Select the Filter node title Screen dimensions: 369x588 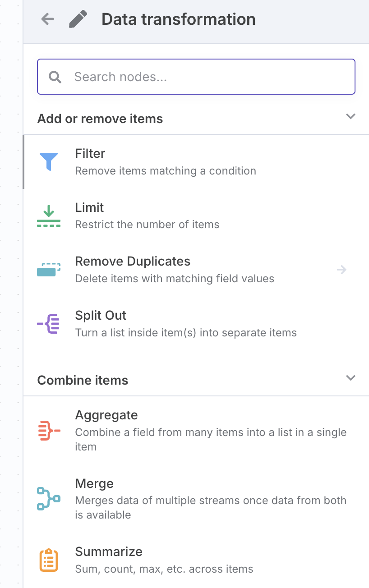pos(90,154)
